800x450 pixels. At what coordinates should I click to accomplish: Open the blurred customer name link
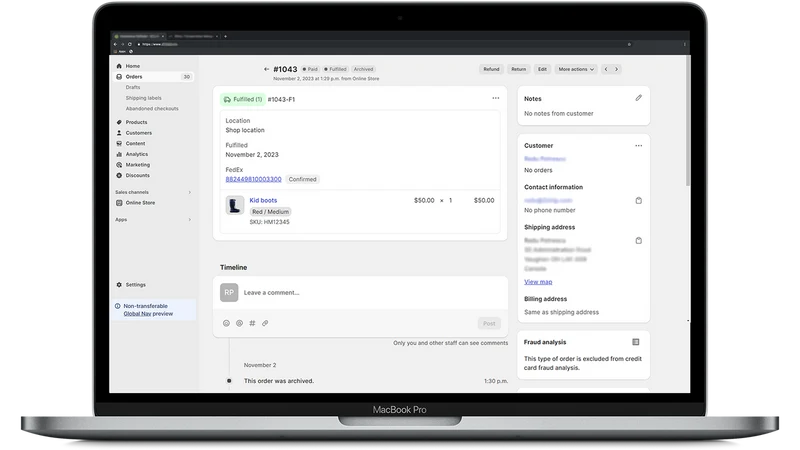pyautogui.click(x=545, y=159)
